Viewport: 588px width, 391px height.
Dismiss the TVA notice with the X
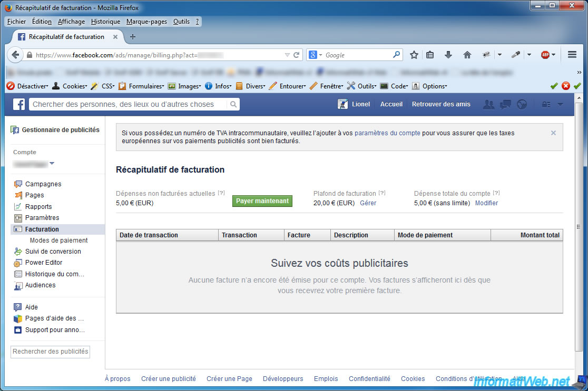pyautogui.click(x=554, y=133)
